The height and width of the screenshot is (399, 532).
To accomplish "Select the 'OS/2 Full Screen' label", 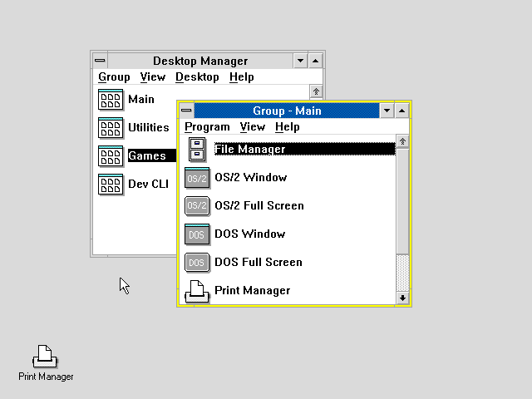I will pos(259,205).
